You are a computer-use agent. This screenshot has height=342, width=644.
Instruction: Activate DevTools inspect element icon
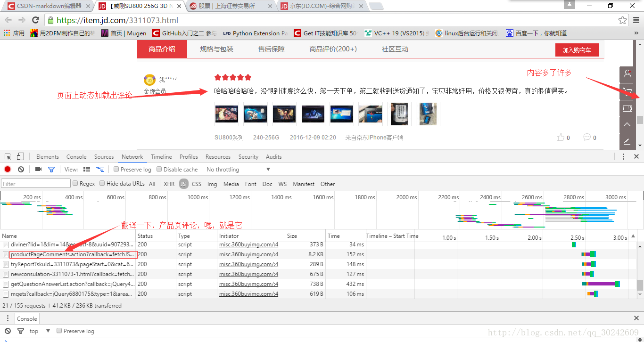pos(8,156)
